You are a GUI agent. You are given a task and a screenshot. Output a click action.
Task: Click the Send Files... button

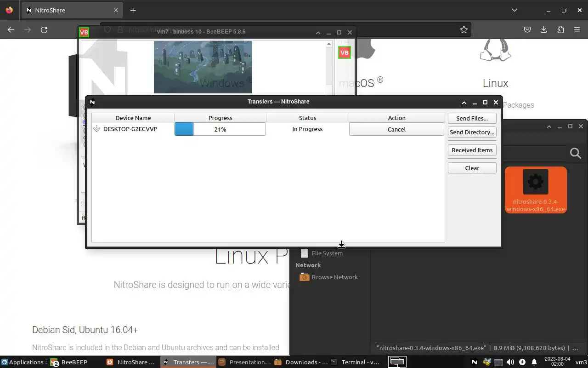point(472,118)
